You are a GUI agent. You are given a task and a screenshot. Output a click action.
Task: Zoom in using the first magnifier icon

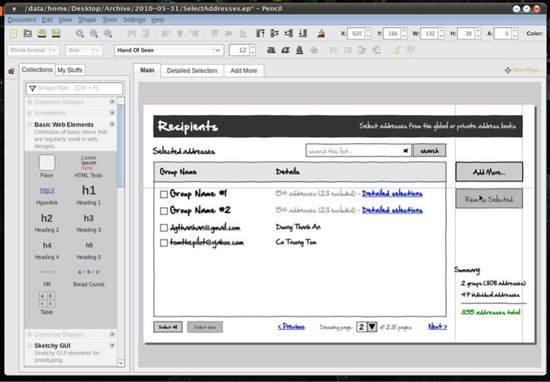point(80,34)
